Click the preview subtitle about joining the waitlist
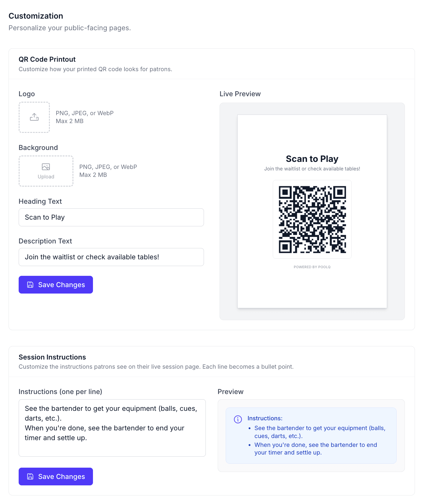 pos(312,169)
